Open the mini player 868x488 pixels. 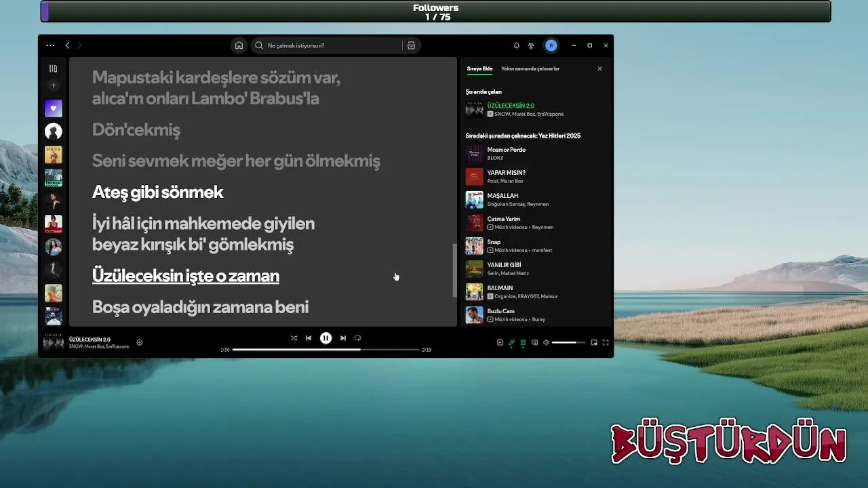click(594, 342)
